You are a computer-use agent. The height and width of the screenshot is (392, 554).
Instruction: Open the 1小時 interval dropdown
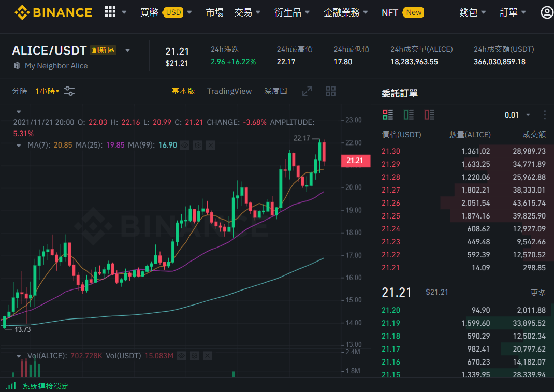coord(47,91)
